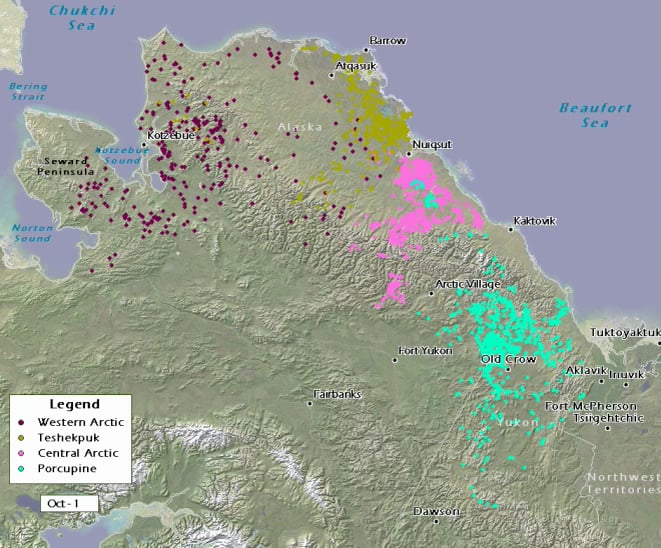Screen dimensions: 661x548
Task: Click the Norton Sound label
Action: 32,233
